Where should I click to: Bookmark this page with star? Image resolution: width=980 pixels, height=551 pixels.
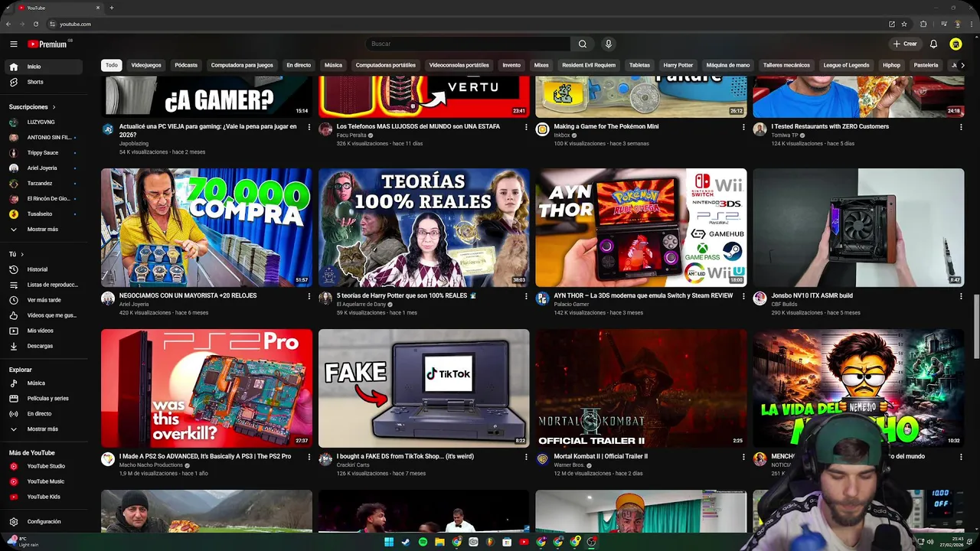pos(904,24)
